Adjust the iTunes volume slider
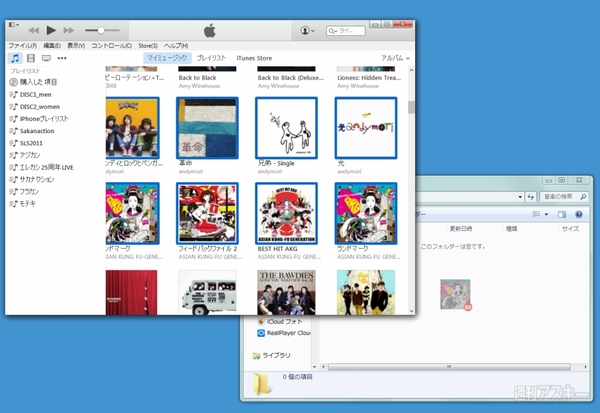Screen dimensions: 600x413 (102, 30)
